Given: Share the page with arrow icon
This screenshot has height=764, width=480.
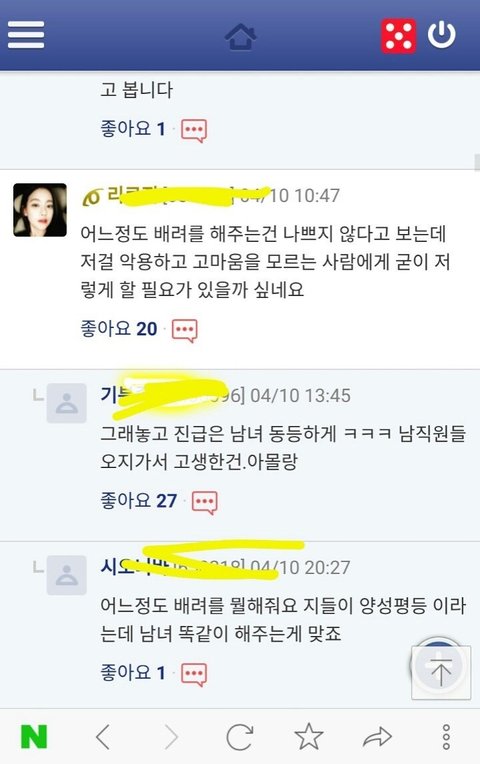Looking at the screenshot, I should coord(378,737).
